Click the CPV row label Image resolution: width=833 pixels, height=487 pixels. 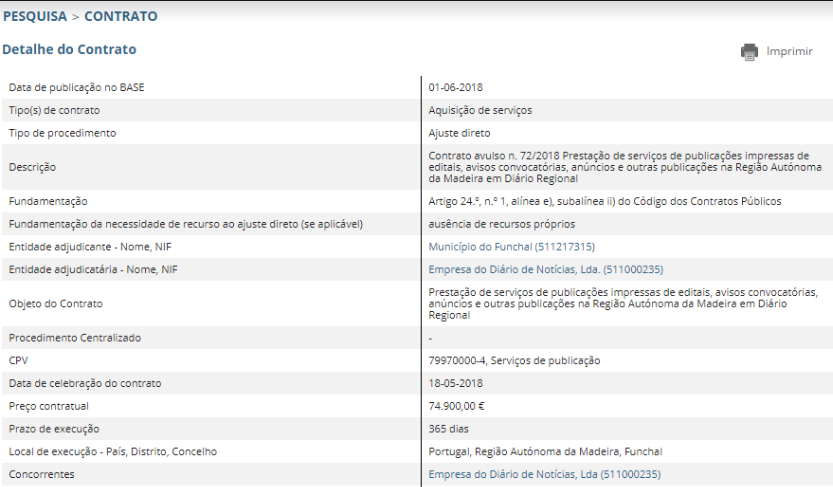(x=18, y=361)
